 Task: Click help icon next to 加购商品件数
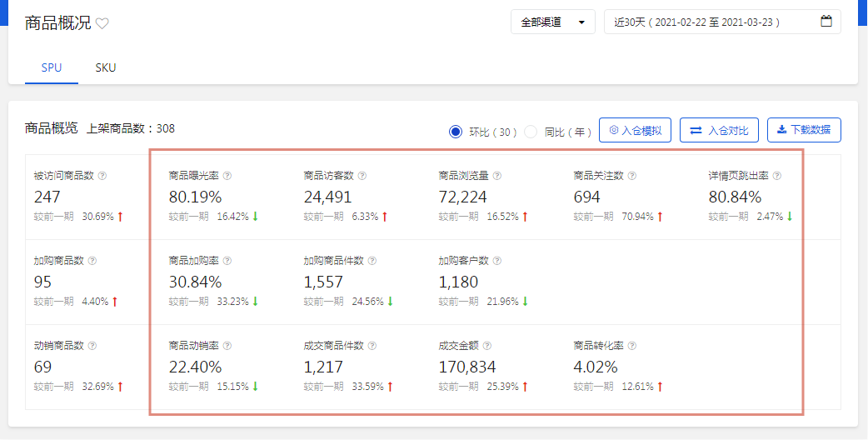[372, 260]
